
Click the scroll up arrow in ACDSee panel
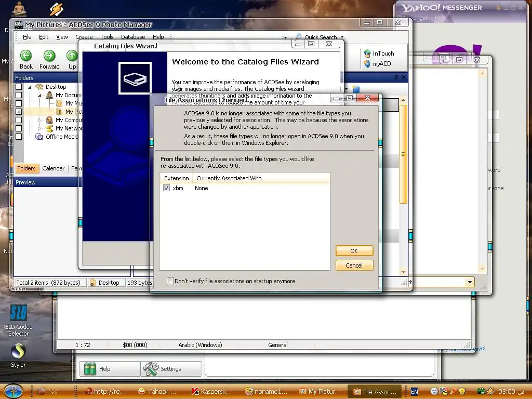coord(403,100)
